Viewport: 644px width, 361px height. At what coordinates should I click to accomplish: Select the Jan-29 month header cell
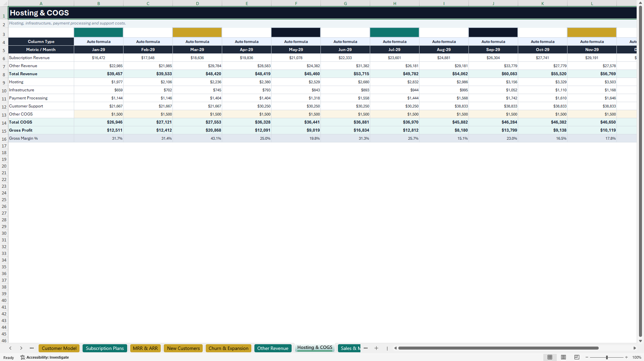[x=99, y=50]
